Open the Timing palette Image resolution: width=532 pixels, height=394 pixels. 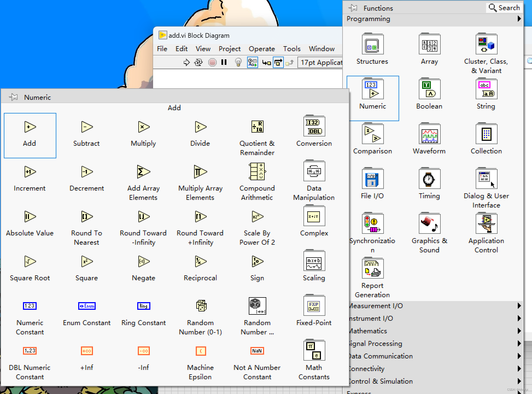pos(429,179)
